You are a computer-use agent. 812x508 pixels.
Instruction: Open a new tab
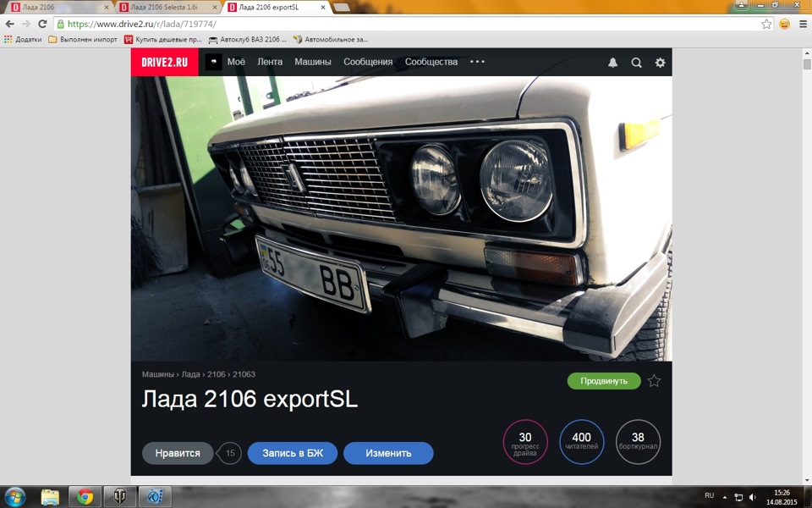pyautogui.click(x=341, y=8)
